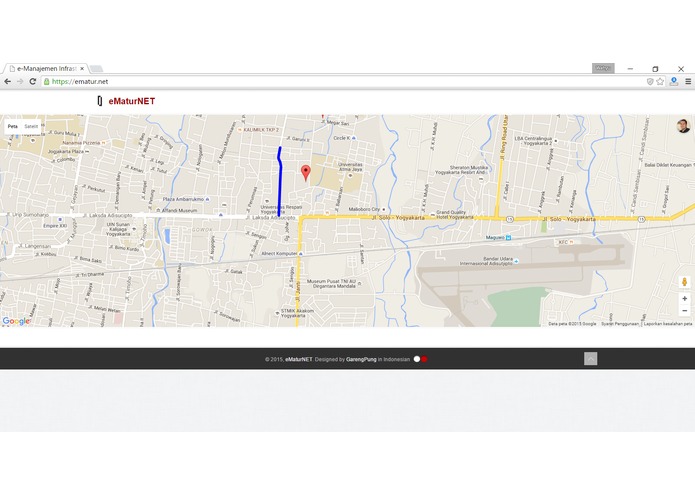Switch map to Satelit view
The width and height of the screenshot is (695, 494).
coord(31,126)
